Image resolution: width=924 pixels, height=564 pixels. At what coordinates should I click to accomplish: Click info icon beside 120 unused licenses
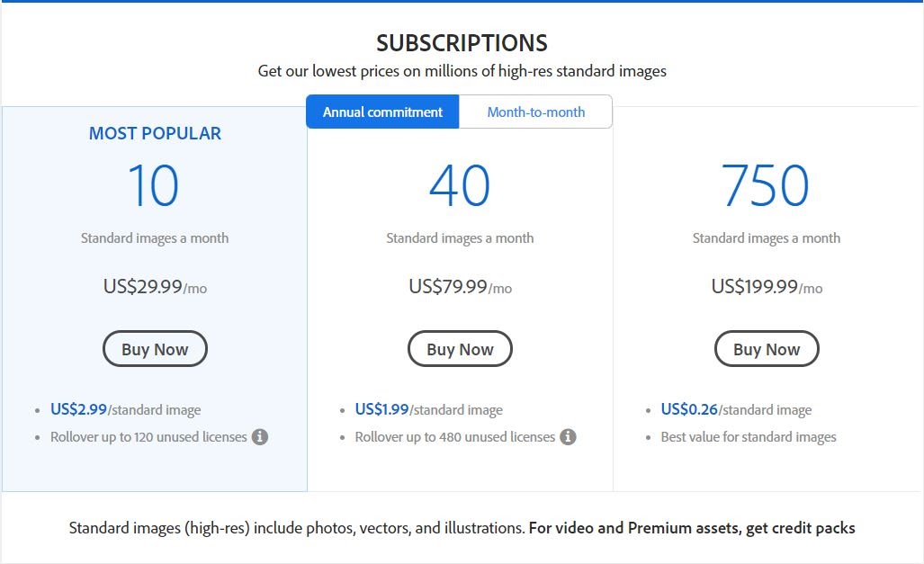pos(260,437)
